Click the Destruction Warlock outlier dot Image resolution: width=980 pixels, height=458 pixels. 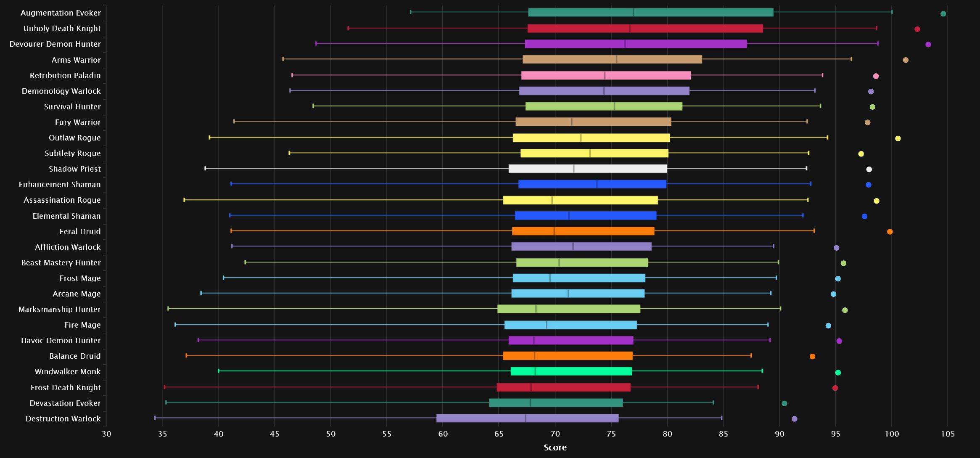794,419
